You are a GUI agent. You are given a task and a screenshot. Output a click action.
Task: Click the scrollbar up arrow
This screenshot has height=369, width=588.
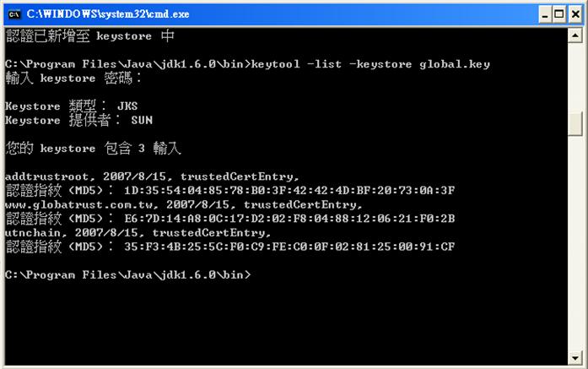coord(575,35)
